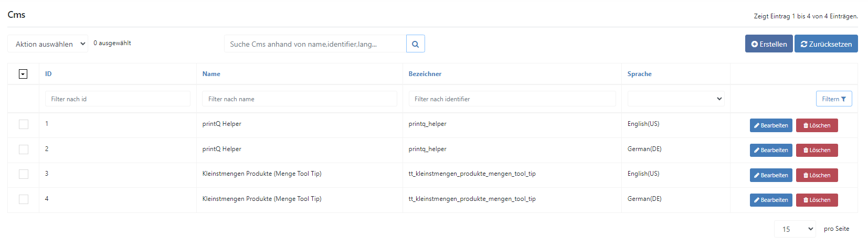Delete German printQ Helper entry
868x246 pixels.
pyautogui.click(x=817, y=151)
